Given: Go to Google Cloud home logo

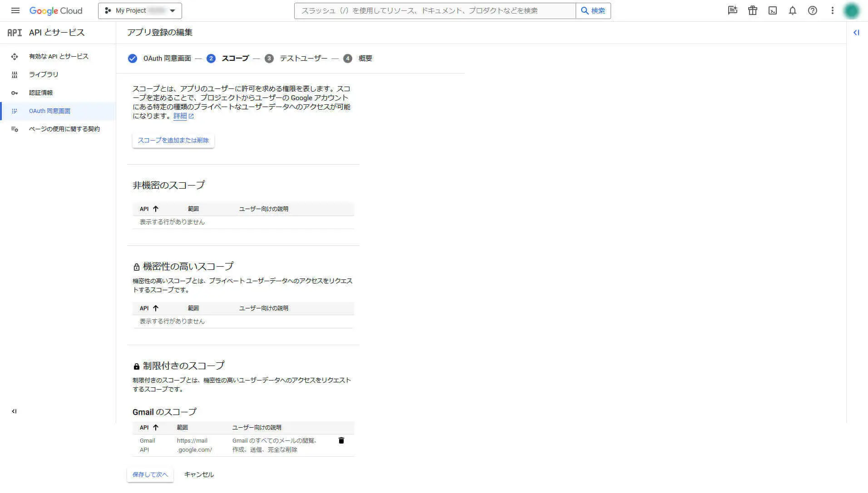Looking at the screenshot, I should click(x=56, y=10).
